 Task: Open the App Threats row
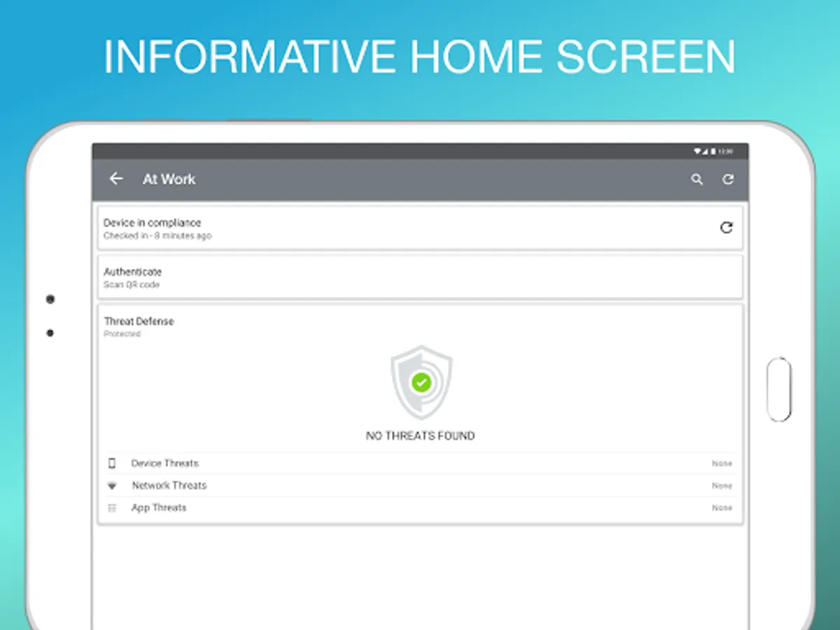pyautogui.click(x=420, y=508)
